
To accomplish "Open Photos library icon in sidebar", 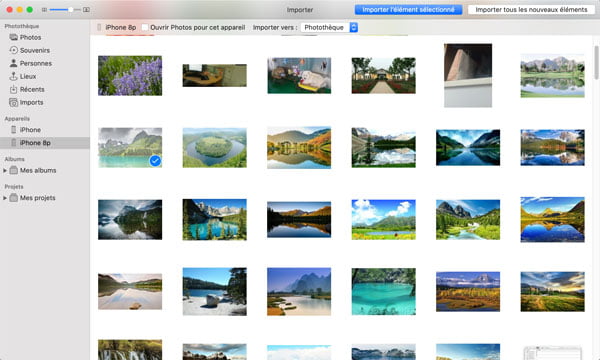I will 13,37.
